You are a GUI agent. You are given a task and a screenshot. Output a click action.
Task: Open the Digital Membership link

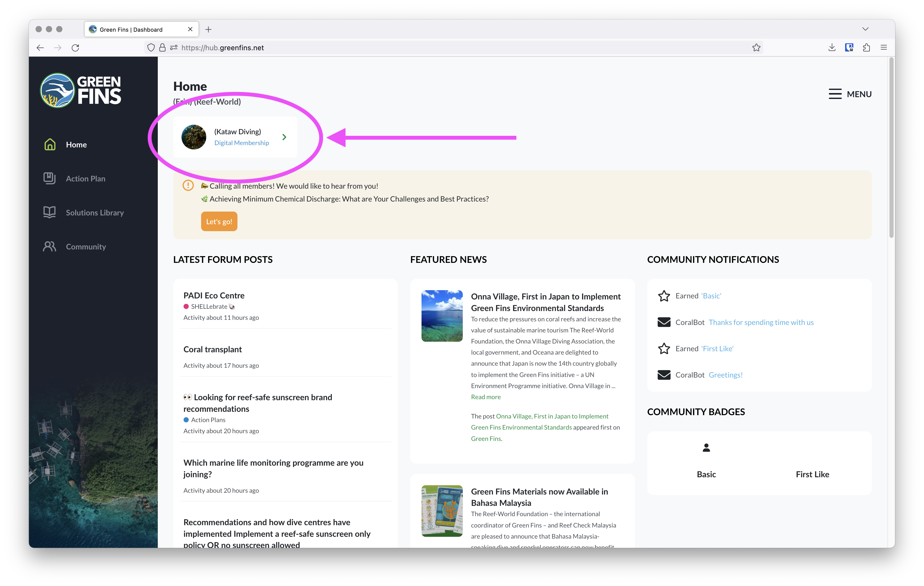tap(242, 143)
